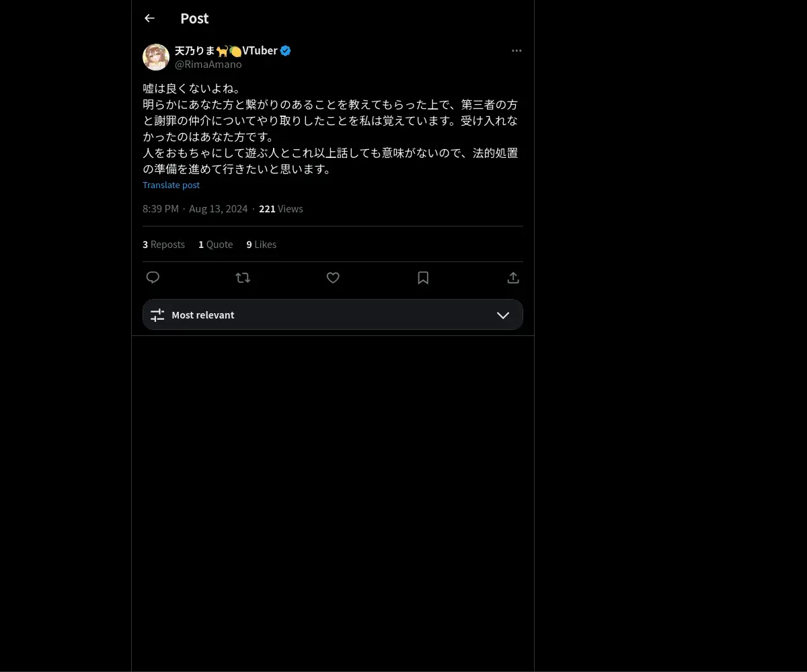The width and height of the screenshot is (807, 672).
Task: Click the Translate post link
Action: click(171, 185)
